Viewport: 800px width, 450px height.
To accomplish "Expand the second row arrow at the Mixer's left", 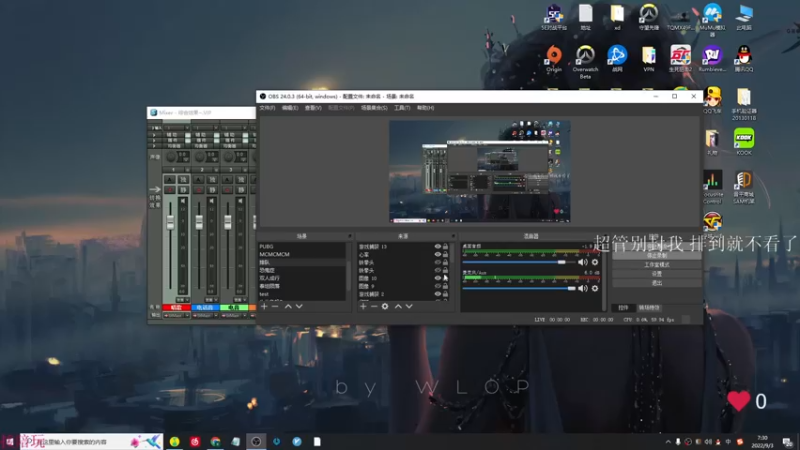I will [154, 140].
